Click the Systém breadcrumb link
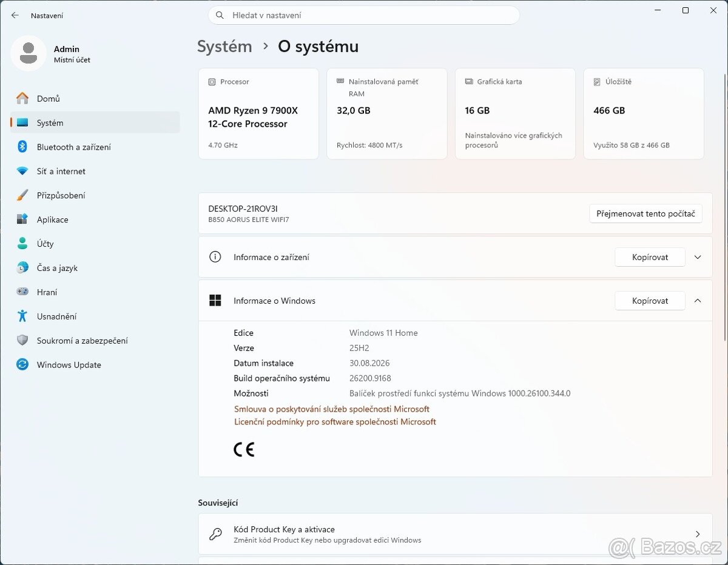The height and width of the screenshot is (565, 728). (224, 47)
